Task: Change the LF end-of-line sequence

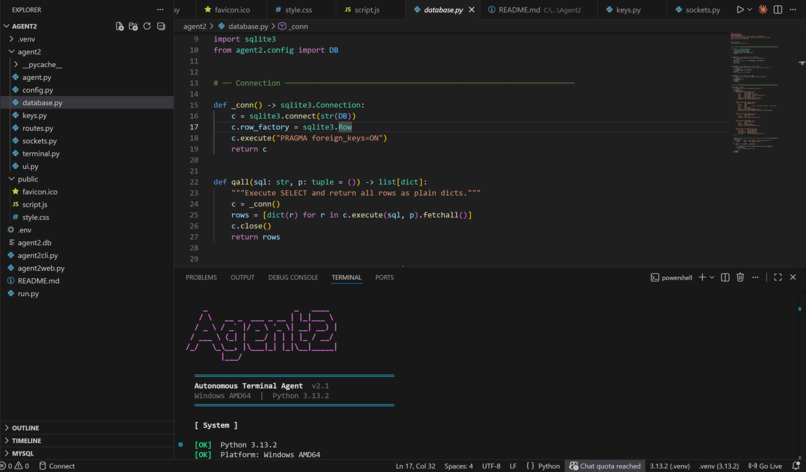Action: point(512,466)
